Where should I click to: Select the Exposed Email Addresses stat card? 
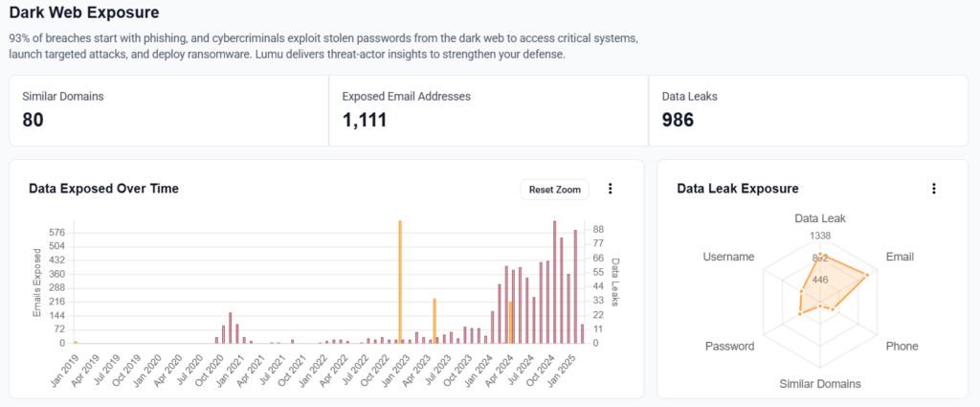(x=488, y=110)
